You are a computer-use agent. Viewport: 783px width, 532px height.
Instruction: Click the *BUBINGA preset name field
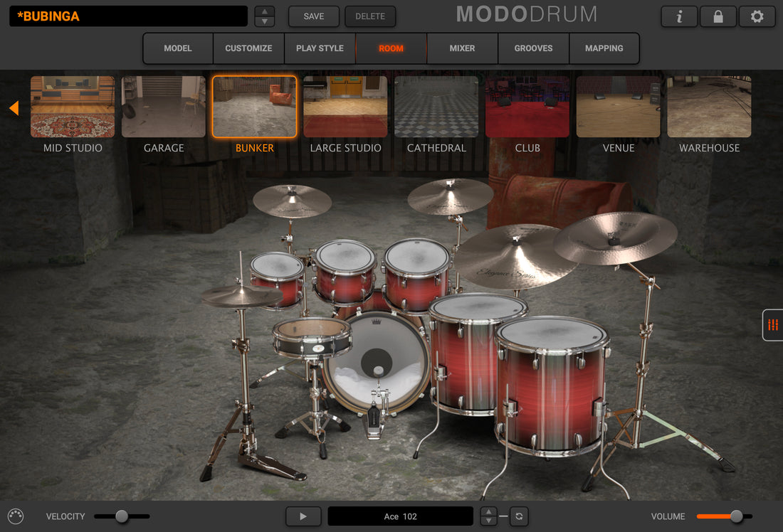point(128,16)
